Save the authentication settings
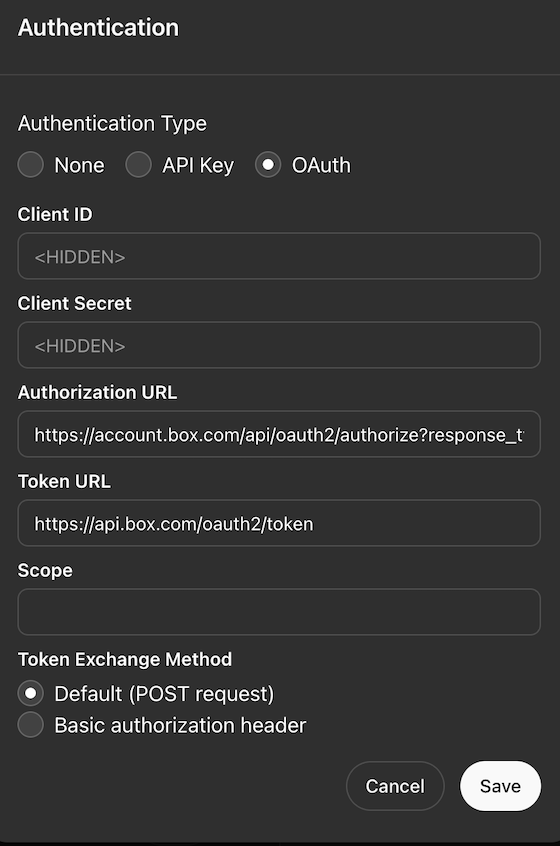The width and height of the screenshot is (560, 846). tap(500, 786)
